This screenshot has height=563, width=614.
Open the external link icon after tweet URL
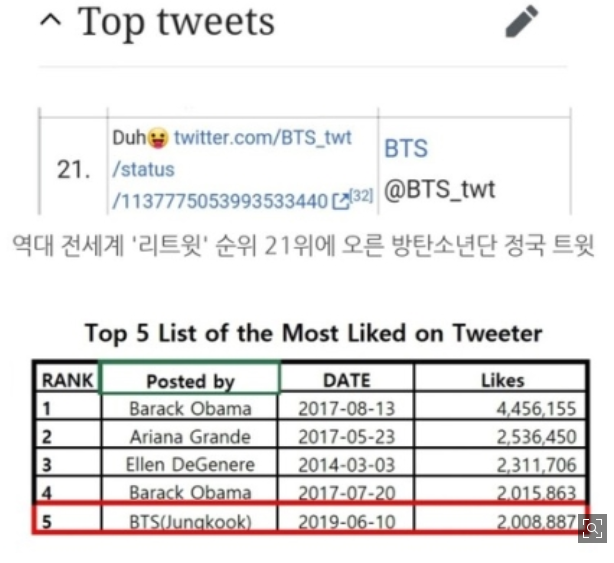tap(340, 201)
